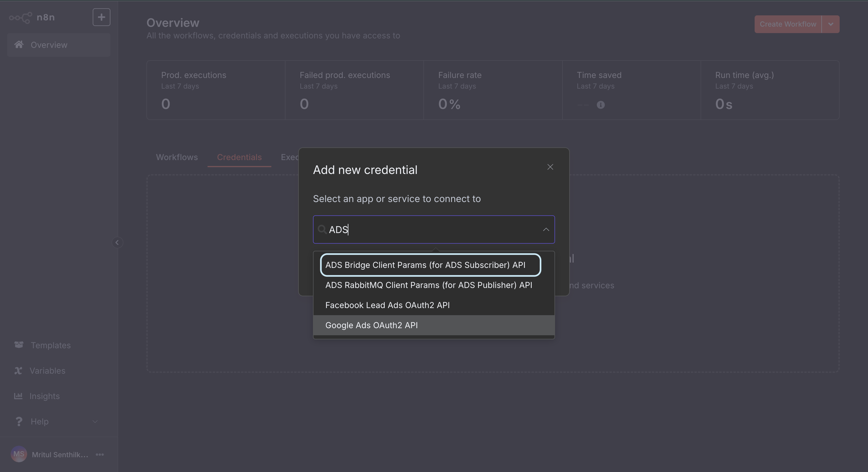Collapse the credential suggestions with the chevron

point(546,230)
